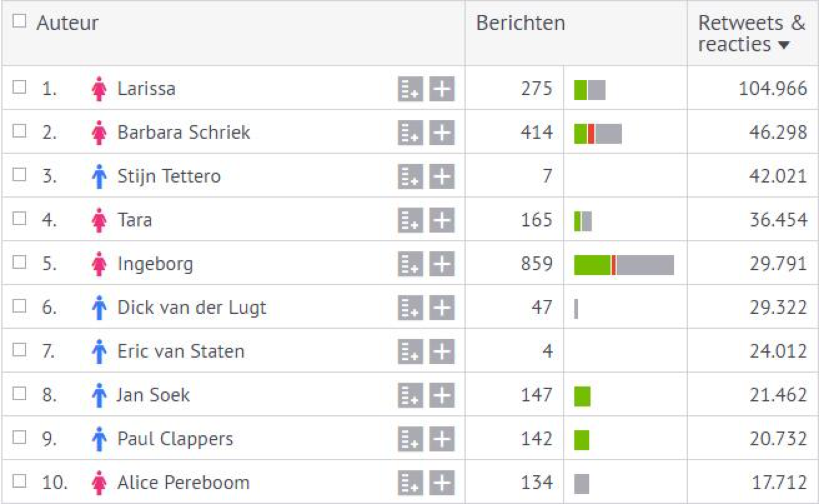Toggle sort arrow on Retweets & reacties
The width and height of the screenshot is (819, 504).
tap(784, 45)
